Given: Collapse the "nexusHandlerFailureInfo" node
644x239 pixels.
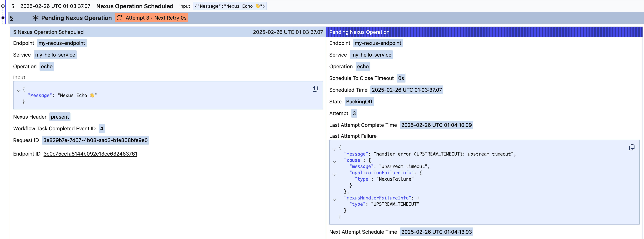Looking at the screenshot, I should tap(334, 200).
